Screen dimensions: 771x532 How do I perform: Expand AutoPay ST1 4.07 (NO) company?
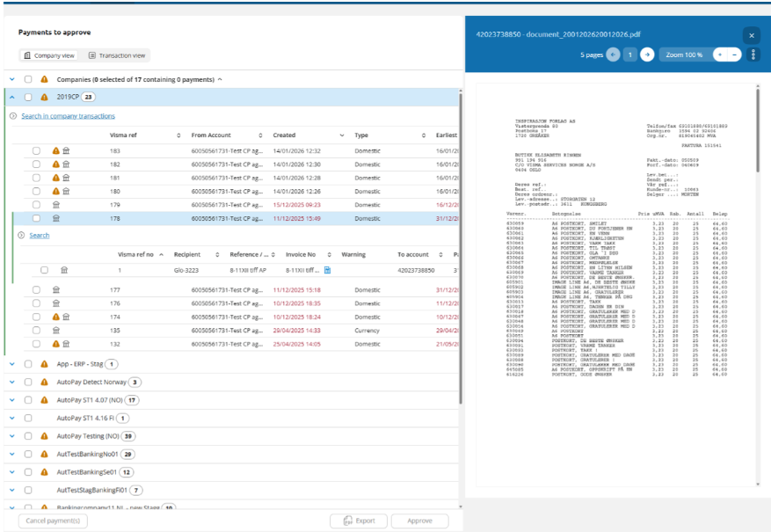point(12,400)
